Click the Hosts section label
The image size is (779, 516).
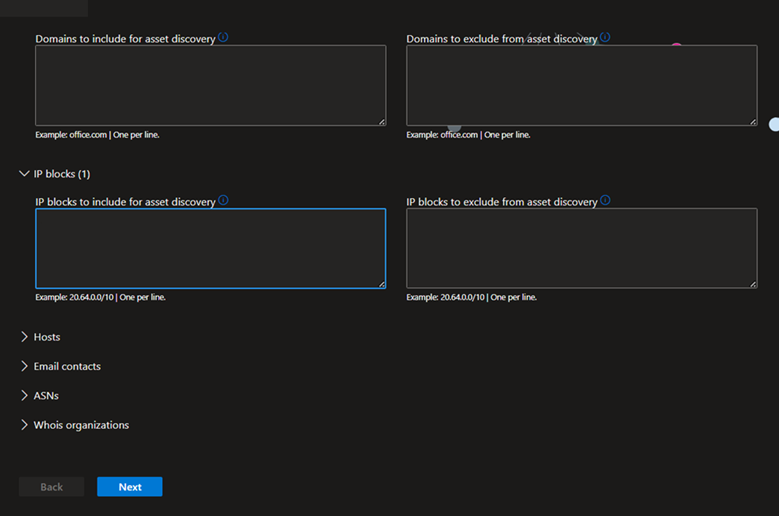point(47,337)
